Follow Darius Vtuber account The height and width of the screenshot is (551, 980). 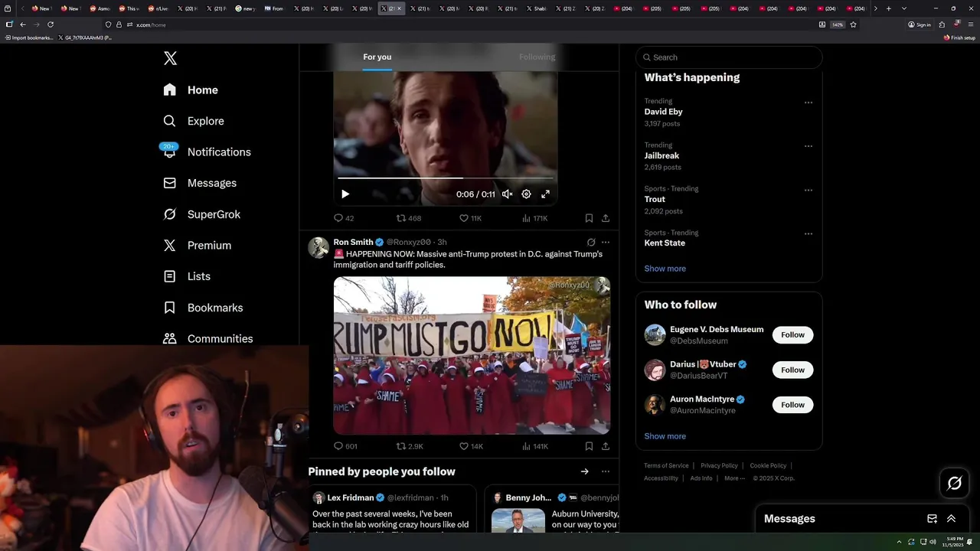point(792,370)
